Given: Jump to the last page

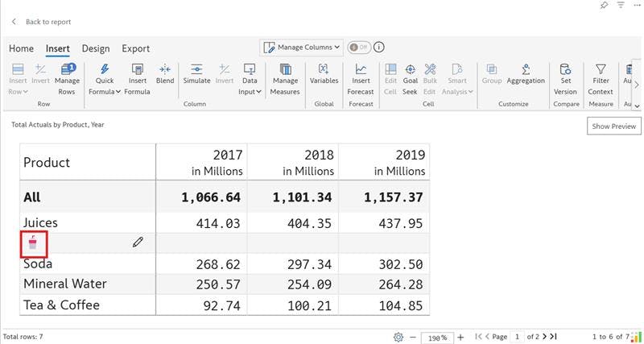Looking at the screenshot, I should tap(553, 337).
